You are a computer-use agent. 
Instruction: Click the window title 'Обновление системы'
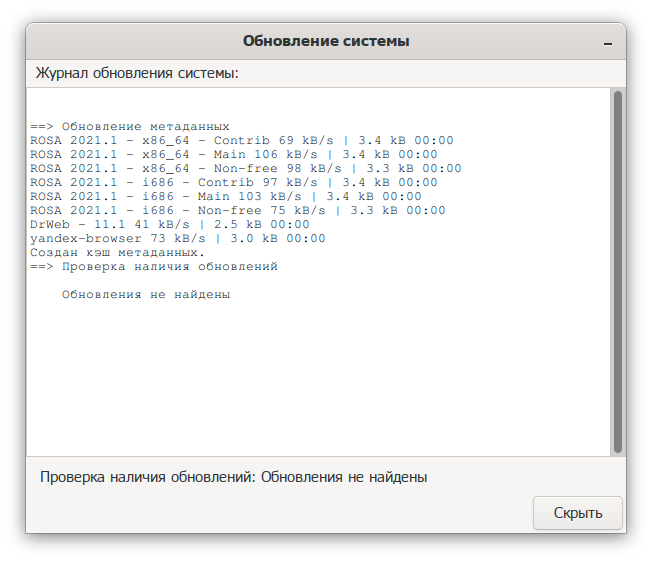pyautogui.click(x=326, y=41)
